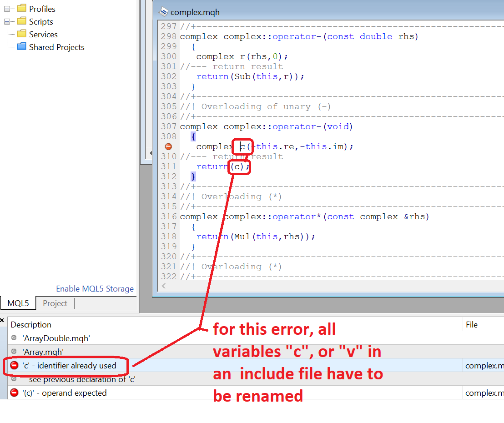The image size is (504, 423).
Task: Switch to the MQL5 navigator tab
Action: click(18, 303)
